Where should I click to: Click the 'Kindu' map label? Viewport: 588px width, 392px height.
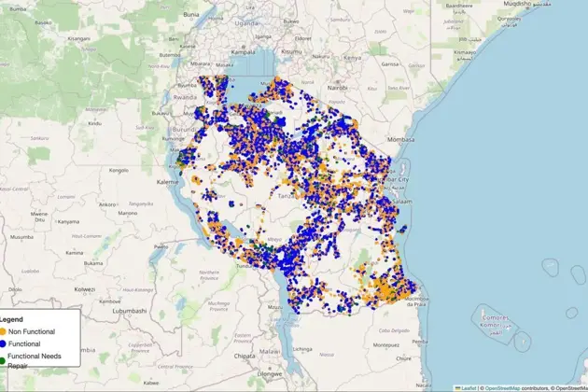coord(94,123)
